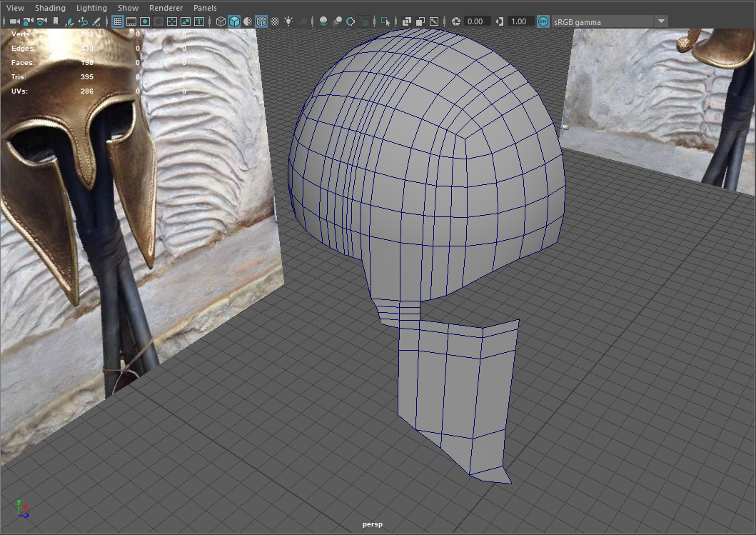The width and height of the screenshot is (756, 535).
Task: Click the persp camera name label
Action: tap(372, 524)
